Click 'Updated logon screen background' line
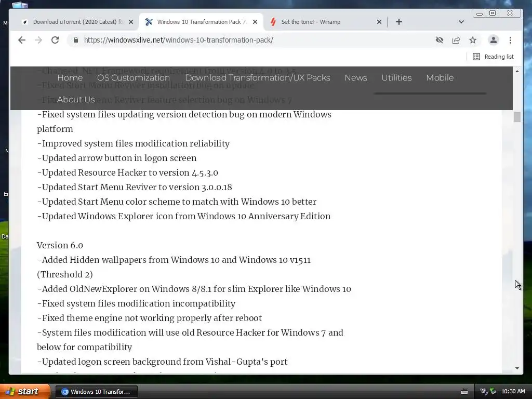Viewport: 532px width, 399px height. click(162, 362)
